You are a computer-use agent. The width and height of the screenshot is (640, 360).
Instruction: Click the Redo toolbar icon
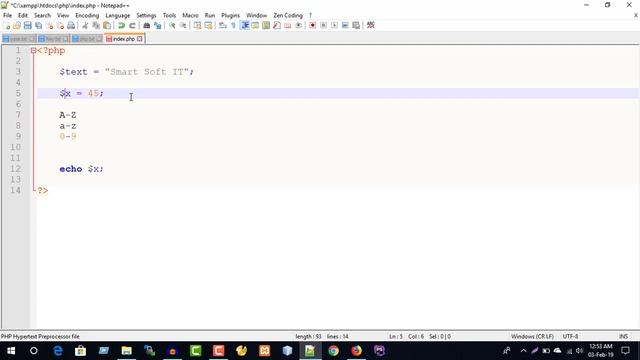[132, 25]
